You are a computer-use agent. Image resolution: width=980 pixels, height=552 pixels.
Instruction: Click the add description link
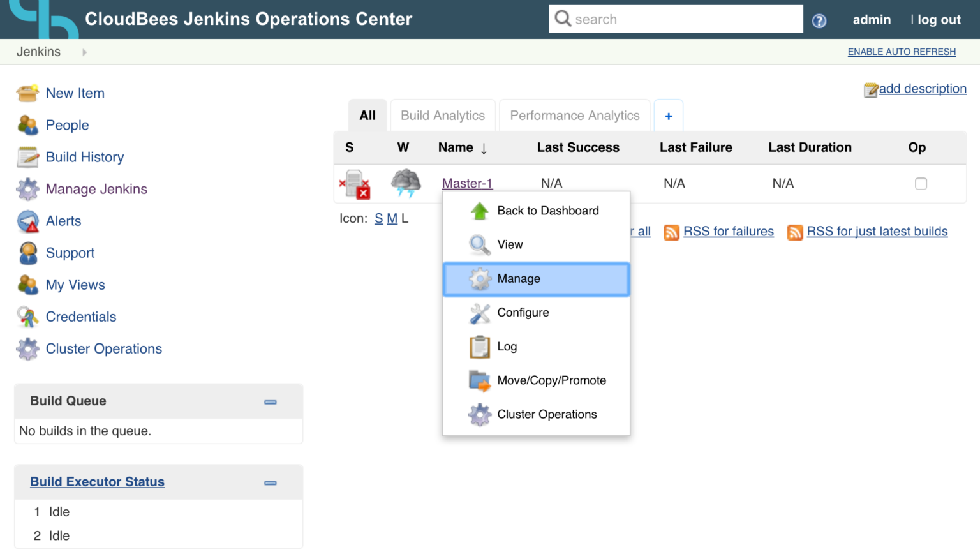click(923, 89)
